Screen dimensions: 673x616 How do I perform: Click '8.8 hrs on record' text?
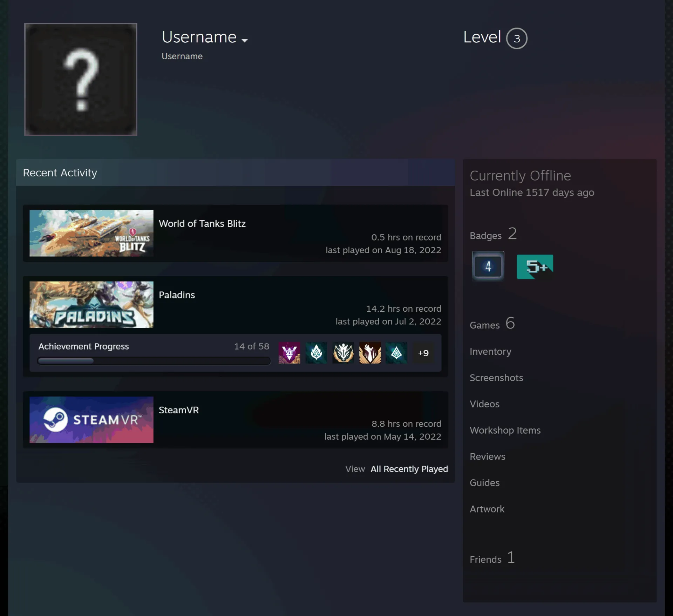pos(406,424)
